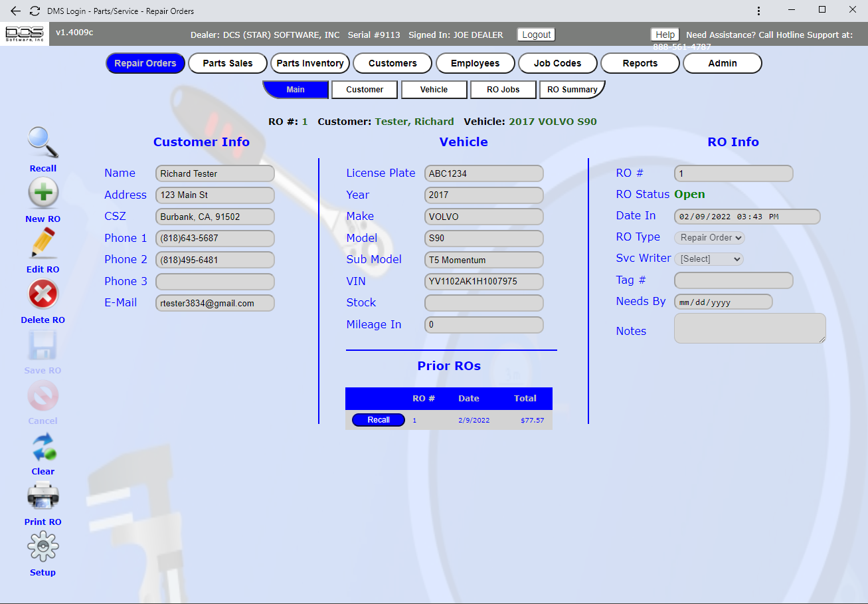Click the DCS Software logo

pyautogui.click(x=25, y=34)
